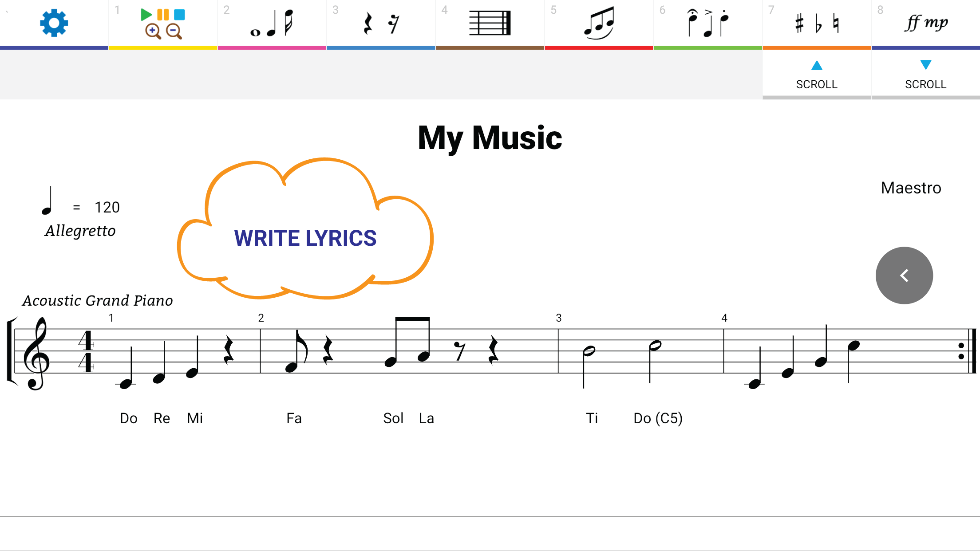Edit the tempo value 120
The height and width of the screenshot is (551, 980).
(x=107, y=207)
